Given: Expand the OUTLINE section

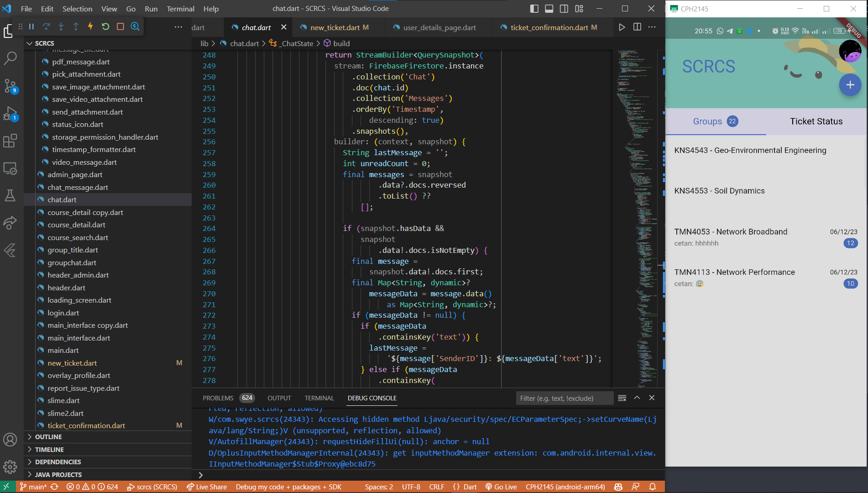Looking at the screenshot, I should (x=48, y=437).
